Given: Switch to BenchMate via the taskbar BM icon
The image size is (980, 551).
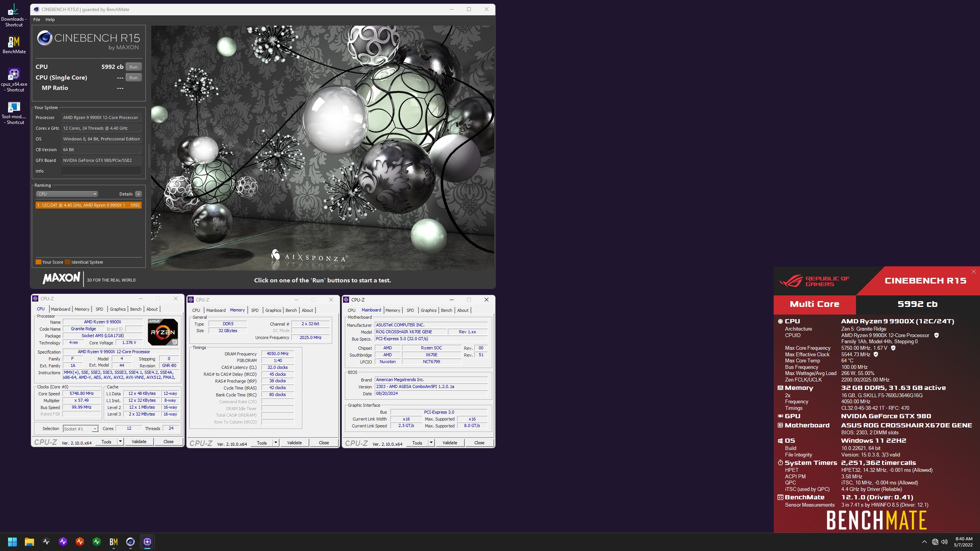Looking at the screenshot, I should click(x=113, y=541).
